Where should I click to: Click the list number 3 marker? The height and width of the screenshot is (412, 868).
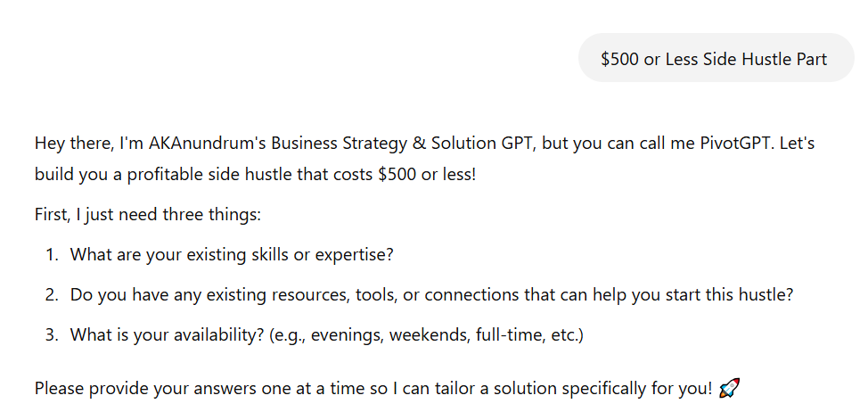[51, 334]
